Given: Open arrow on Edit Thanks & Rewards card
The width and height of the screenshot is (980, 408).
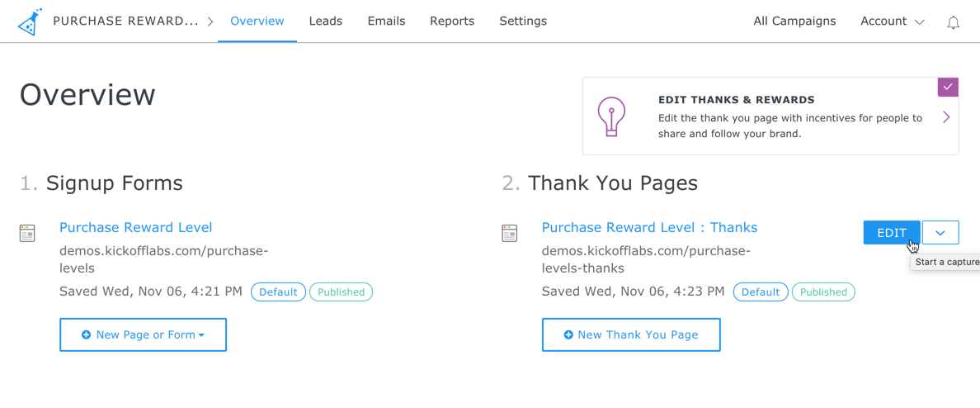Looking at the screenshot, I should (x=946, y=117).
